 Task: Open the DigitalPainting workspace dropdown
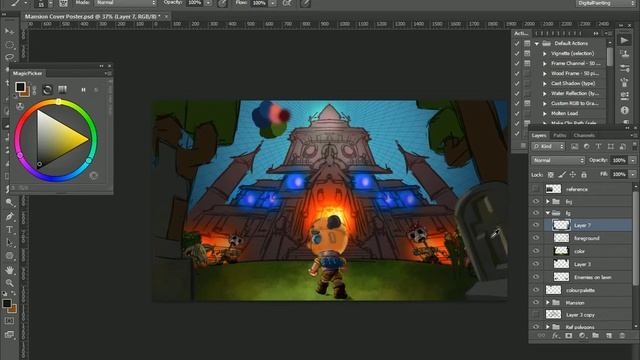605,3
